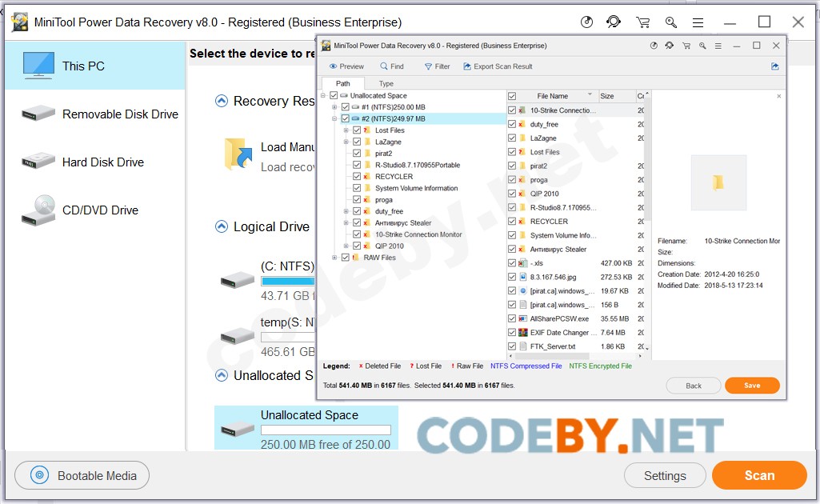The height and width of the screenshot is (504, 820).
Task: Select the Find tool in the results toolbar
Action: pos(391,66)
